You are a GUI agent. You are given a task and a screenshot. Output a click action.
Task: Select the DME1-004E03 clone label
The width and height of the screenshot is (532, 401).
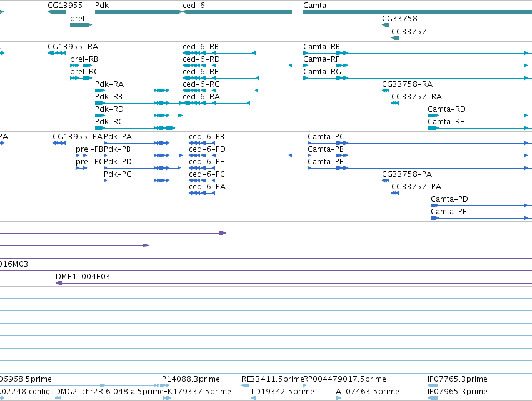pyautogui.click(x=83, y=277)
